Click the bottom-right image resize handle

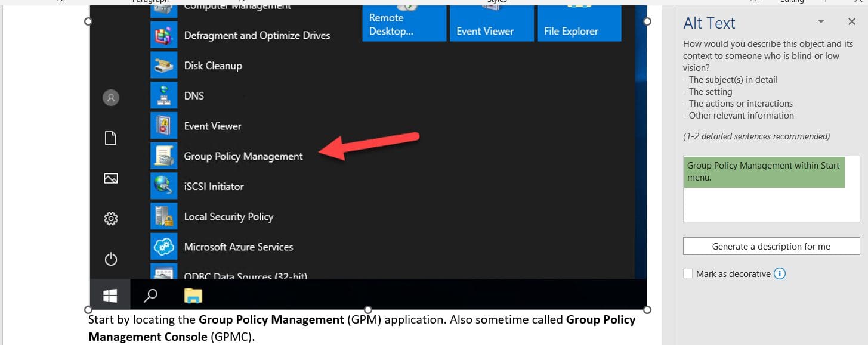pyautogui.click(x=647, y=310)
